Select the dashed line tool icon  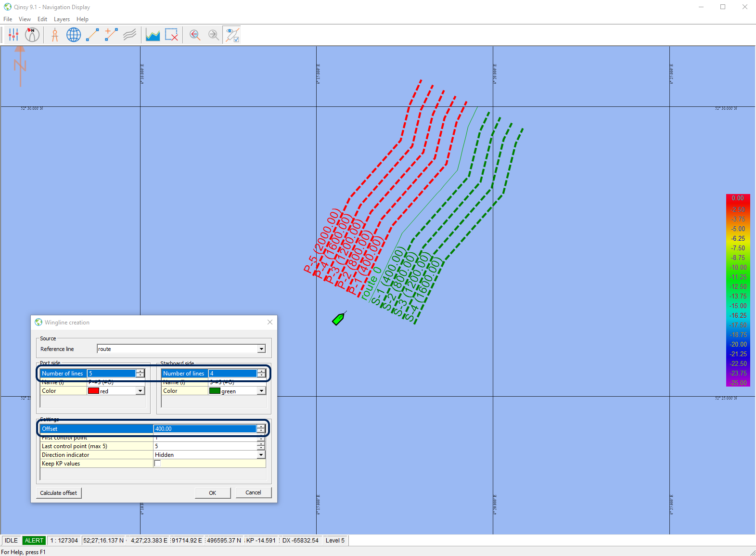(92, 35)
